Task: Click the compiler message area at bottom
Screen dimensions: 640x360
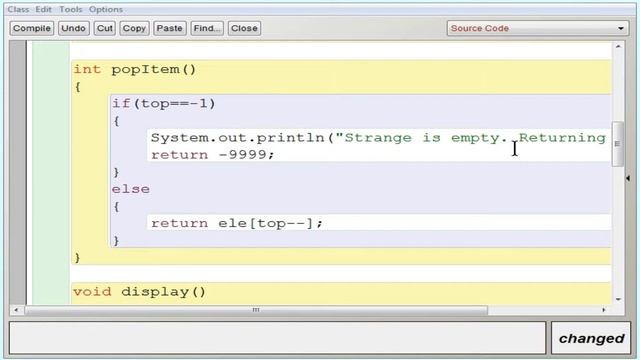Action: [x=277, y=338]
